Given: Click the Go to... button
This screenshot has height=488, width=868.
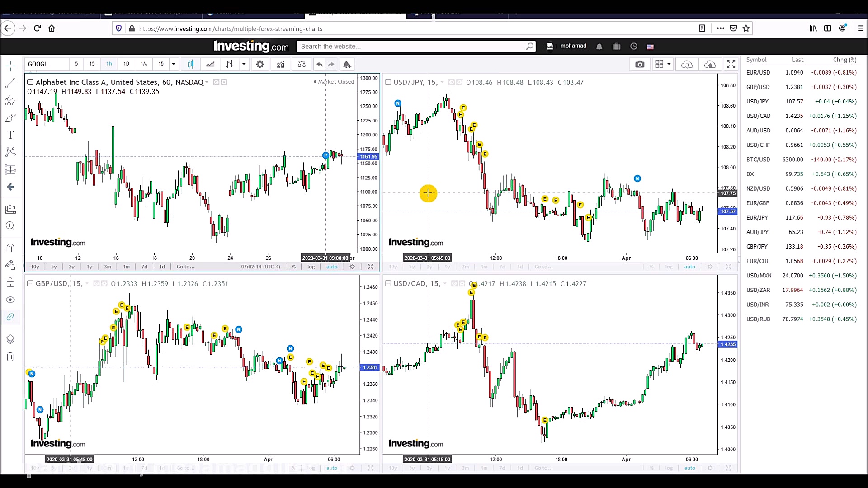Looking at the screenshot, I should pyautogui.click(x=185, y=267).
